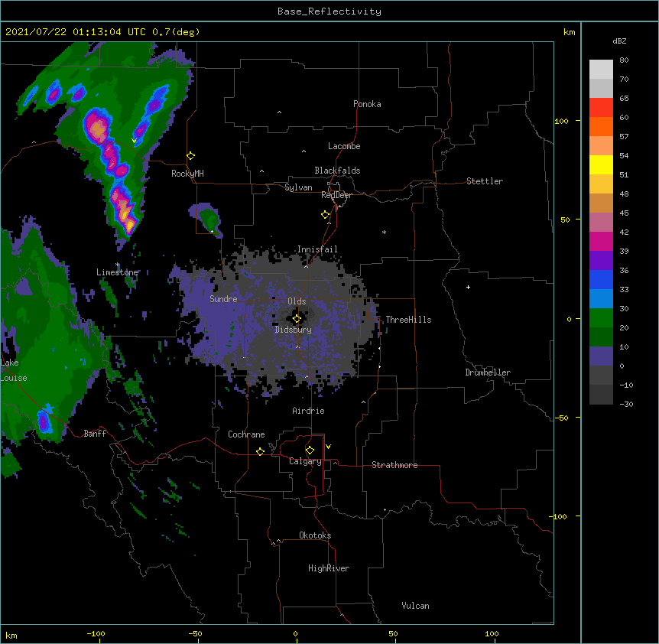The image size is (659, 644).
Task: Click the HighRiver town label
Action: (329, 568)
